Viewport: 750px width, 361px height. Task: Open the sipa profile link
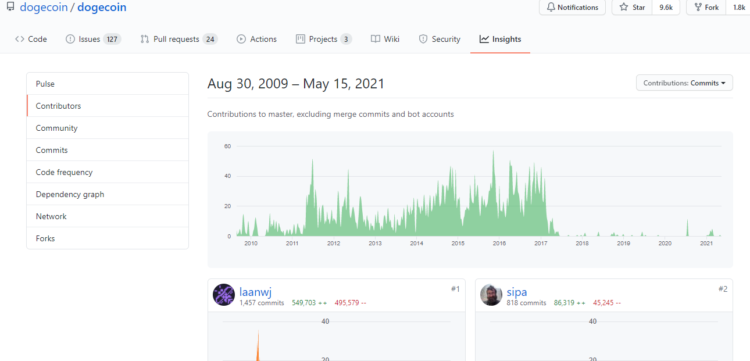tap(517, 291)
